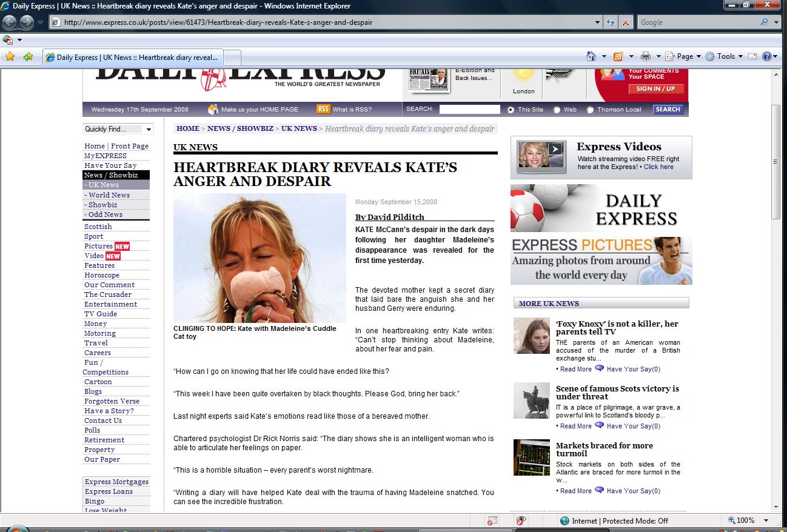
Task: Click the Help question mark icon
Action: click(x=767, y=56)
